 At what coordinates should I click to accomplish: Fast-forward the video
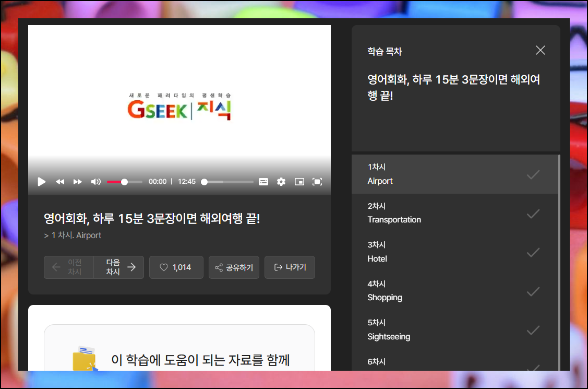pos(78,182)
